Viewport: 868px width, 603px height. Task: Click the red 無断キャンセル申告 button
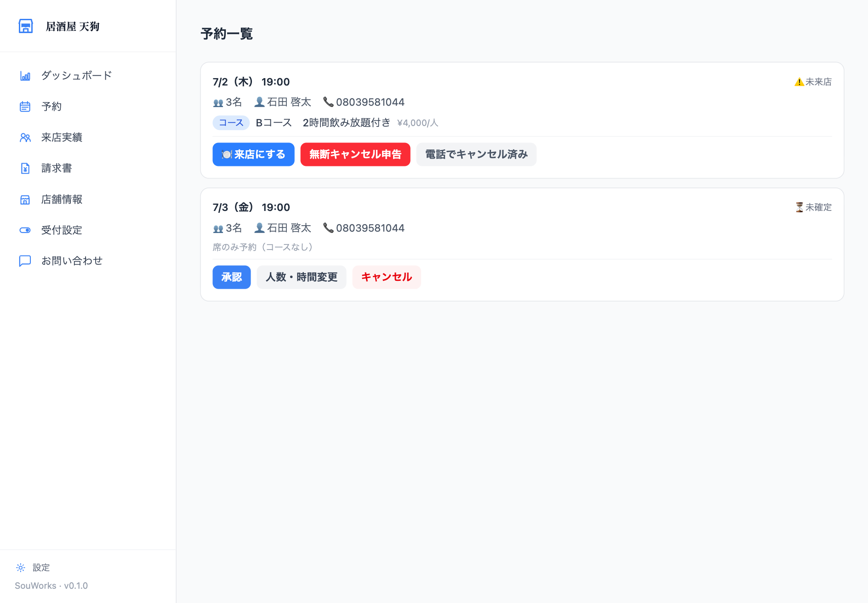355,154
